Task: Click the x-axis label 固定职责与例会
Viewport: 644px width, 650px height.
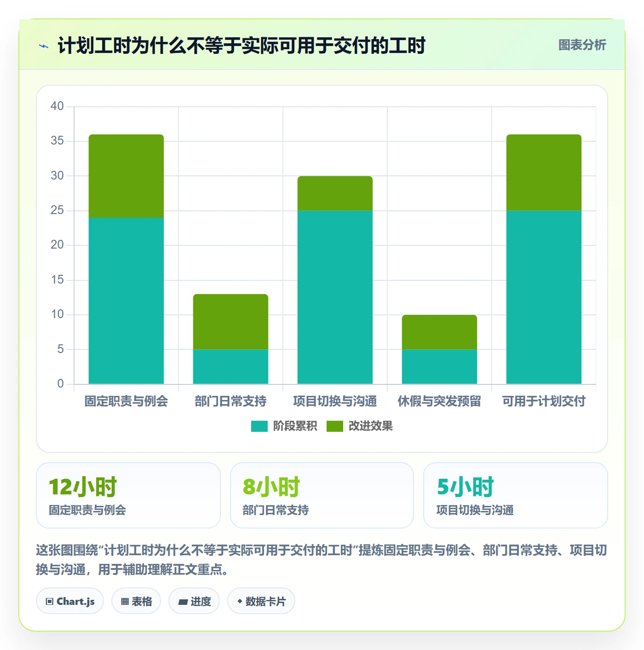Action: [126, 401]
